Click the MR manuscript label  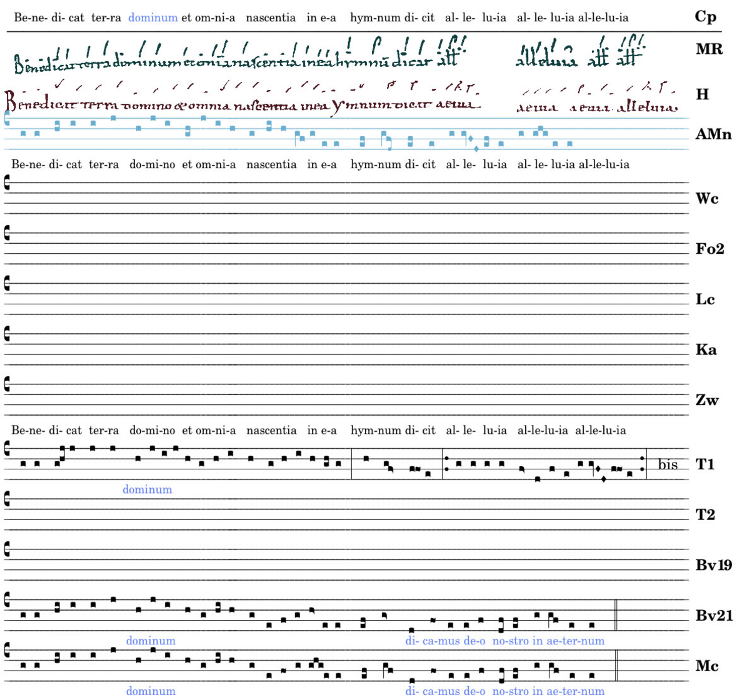pos(709,49)
